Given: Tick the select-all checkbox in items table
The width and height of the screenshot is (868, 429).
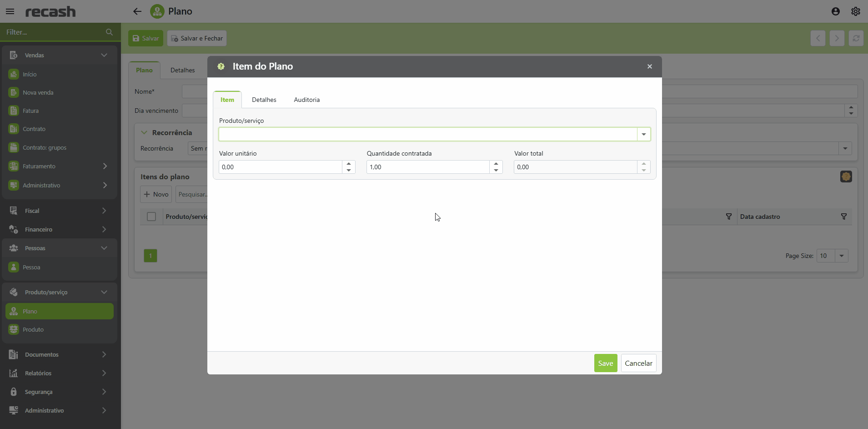Looking at the screenshot, I should pyautogui.click(x=151, y=217).
